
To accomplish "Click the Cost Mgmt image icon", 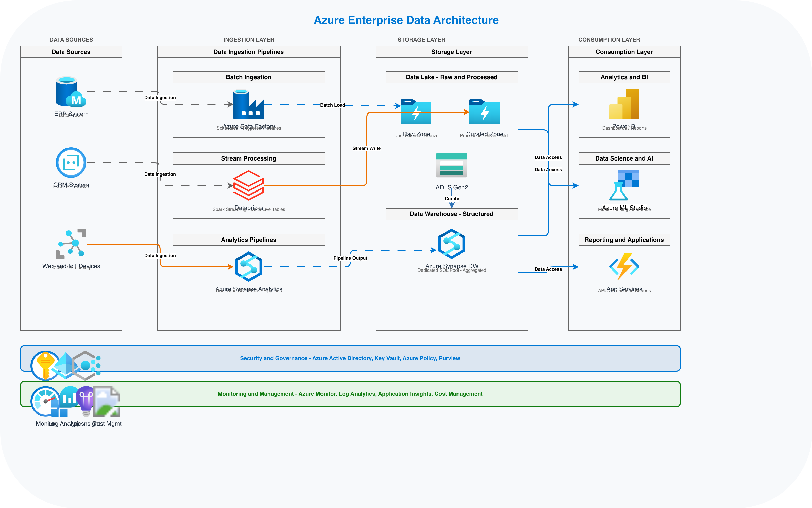I will pyautogui.click(x=106, y=401).
